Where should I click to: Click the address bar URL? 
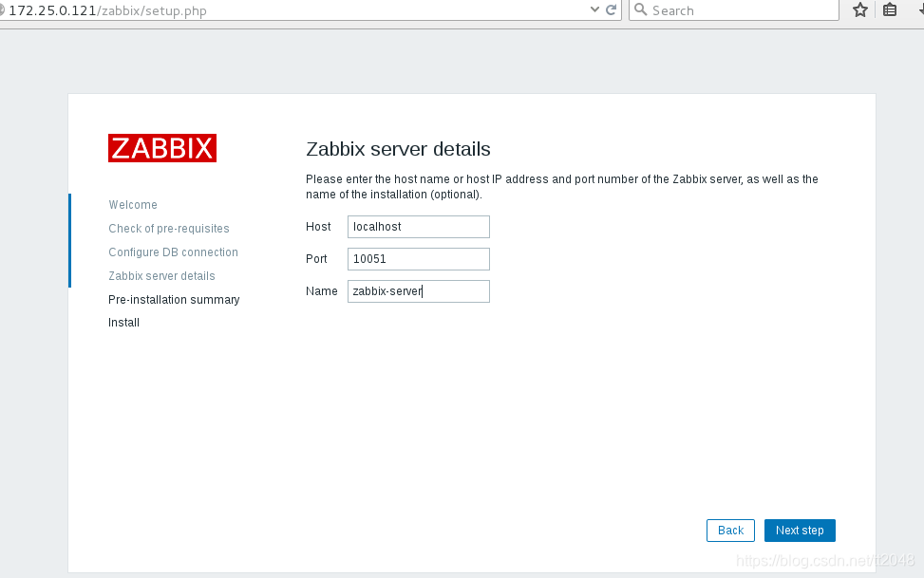tap(108, 10)
